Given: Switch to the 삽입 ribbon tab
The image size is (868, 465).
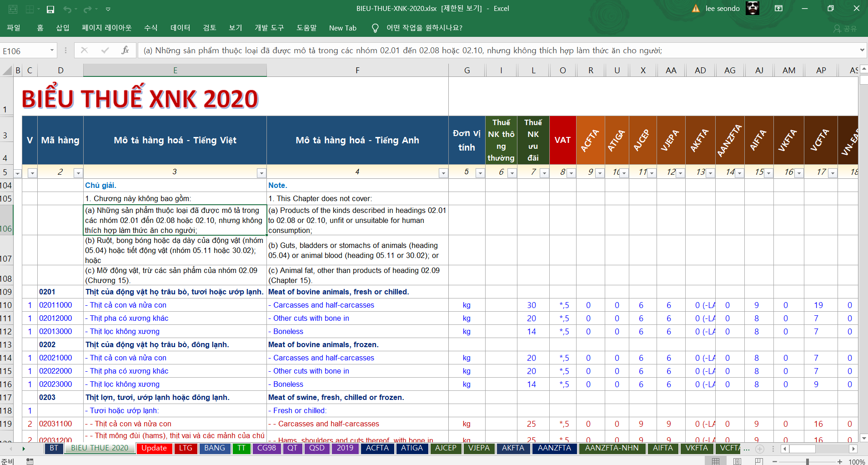Looking at the screenshot, I should (63, 28).
